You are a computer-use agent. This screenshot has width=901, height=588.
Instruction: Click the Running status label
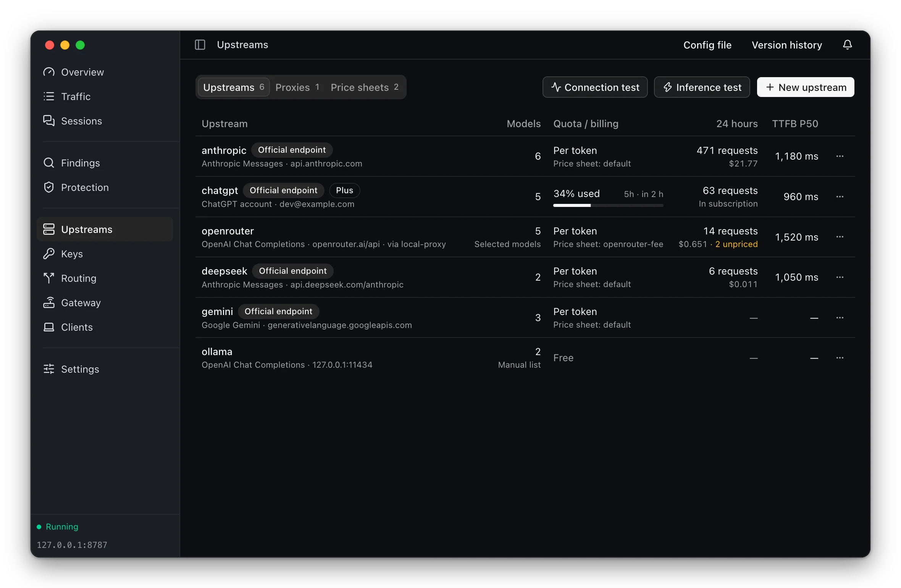tap(62, 527)
